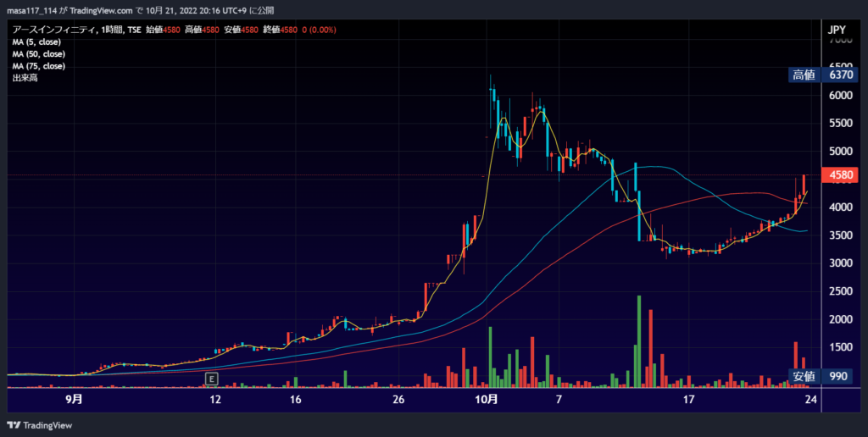Click the 0 (0.00%) change value
This screenshot has height=437, width=868.
320,30
